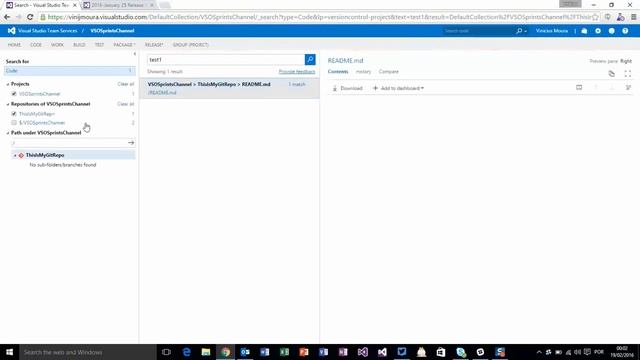Reload the page with browser refresh
This screenshot has width=640, height=360.
point(30,17)
